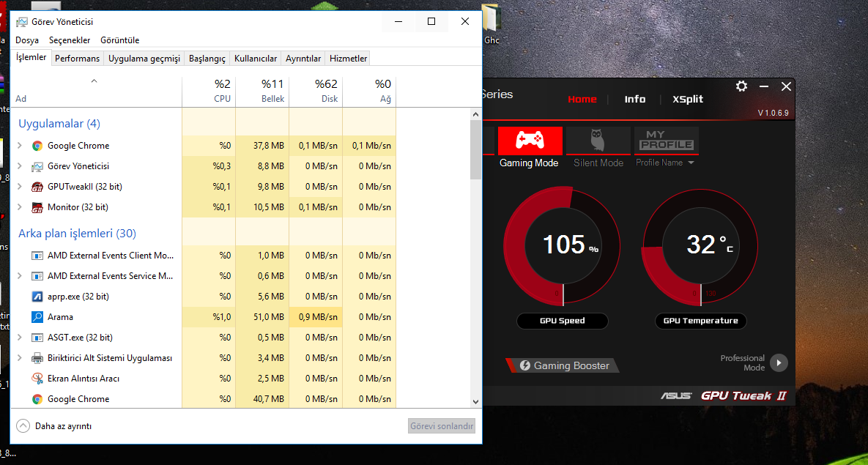868x465 pixels.
Task: Click the Arama search magnifier icon
Action: 37,316
